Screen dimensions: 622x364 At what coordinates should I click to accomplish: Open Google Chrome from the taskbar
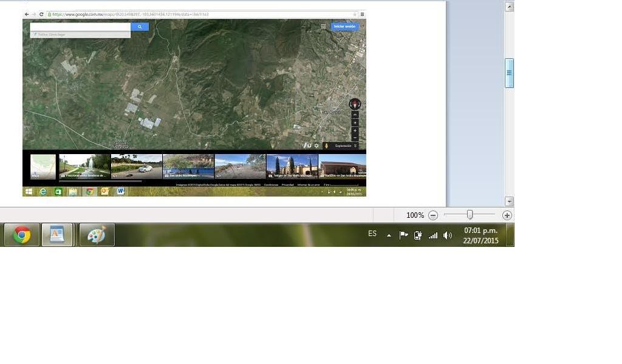pyautogui.click(x=22, y=235)
